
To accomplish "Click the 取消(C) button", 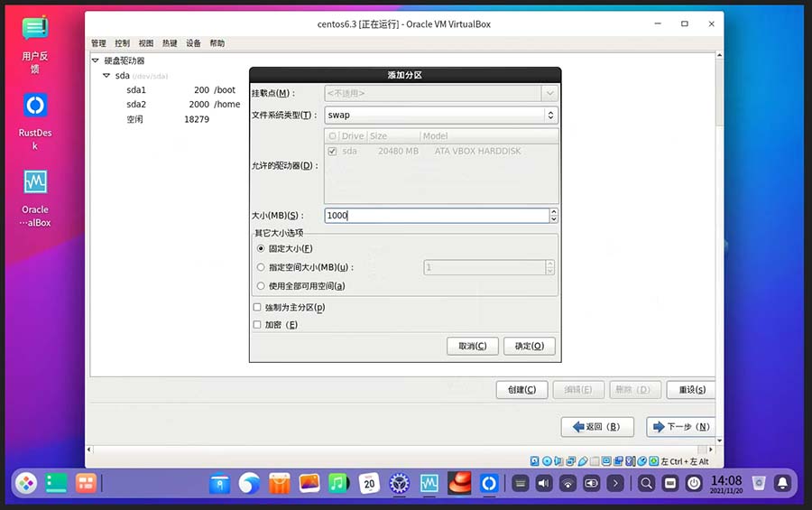I will (472, 346).
